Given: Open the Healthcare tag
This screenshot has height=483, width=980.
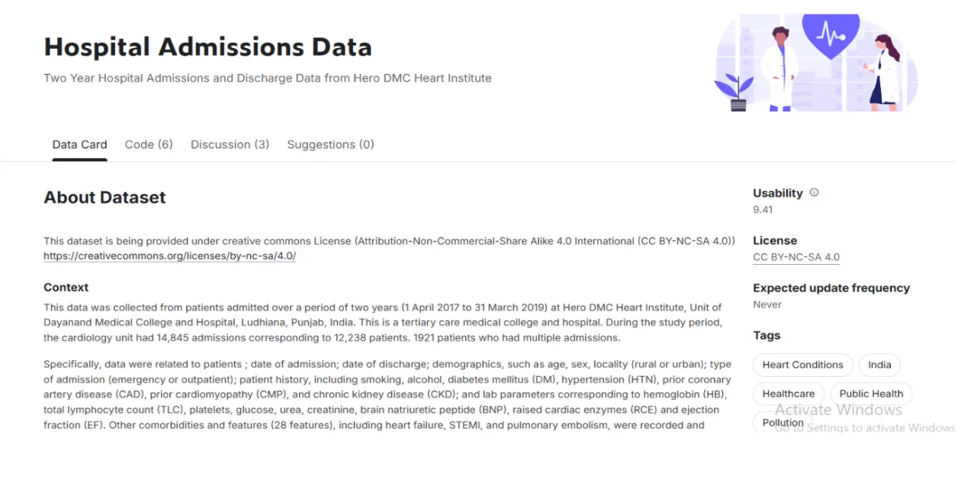Looking at the screenshot, I should tap(788, 394).
